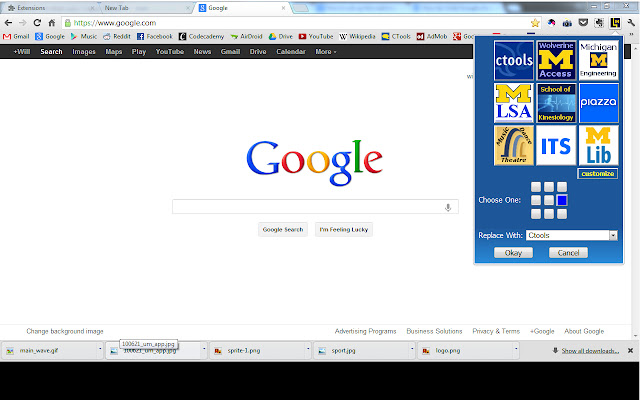Click the microphone voice search icon
Screen dimensions: 640x400
448,207
